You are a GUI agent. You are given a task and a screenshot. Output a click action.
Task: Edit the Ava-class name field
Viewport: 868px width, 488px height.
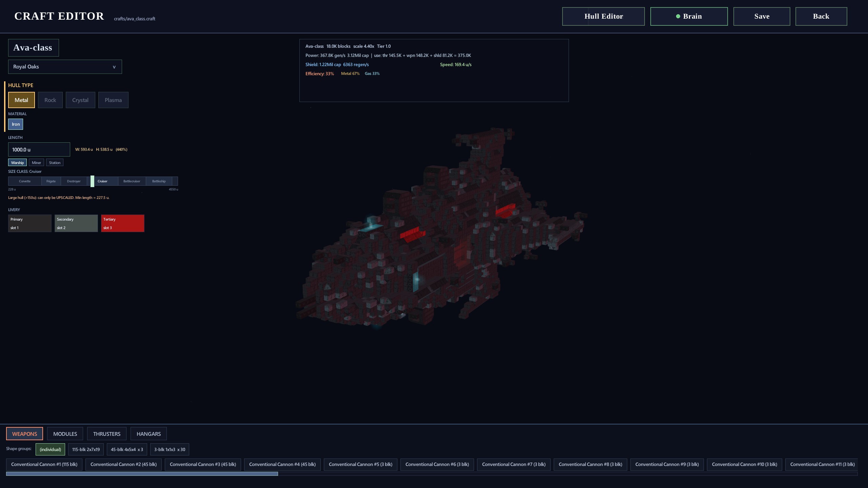33,48
